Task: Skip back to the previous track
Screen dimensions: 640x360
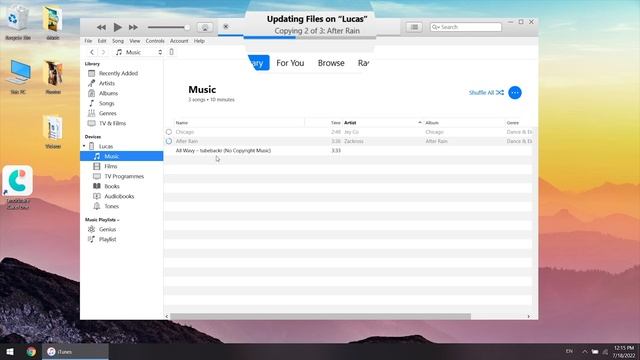Action: click(x=101, y=27)
